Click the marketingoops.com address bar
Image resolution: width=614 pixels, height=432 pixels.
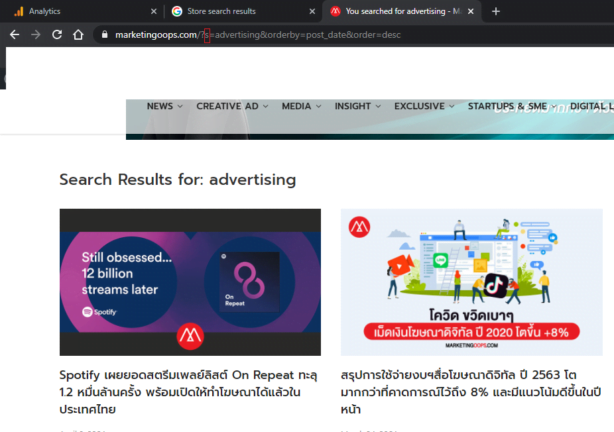352,34
